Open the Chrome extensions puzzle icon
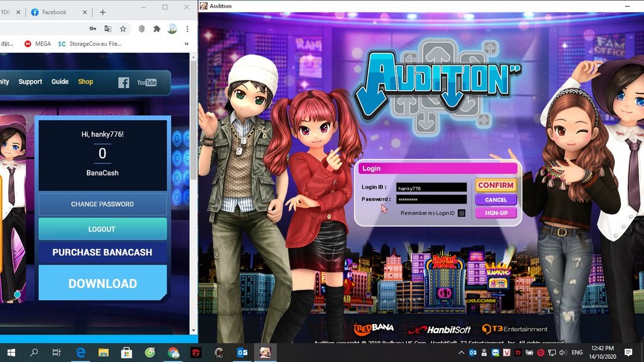 157,29
